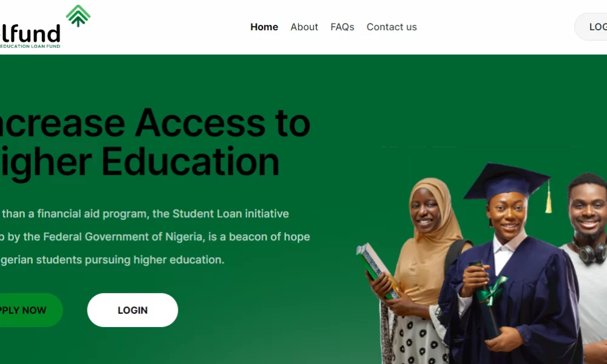Click the green arrow tree logo icon

[78, 16]
